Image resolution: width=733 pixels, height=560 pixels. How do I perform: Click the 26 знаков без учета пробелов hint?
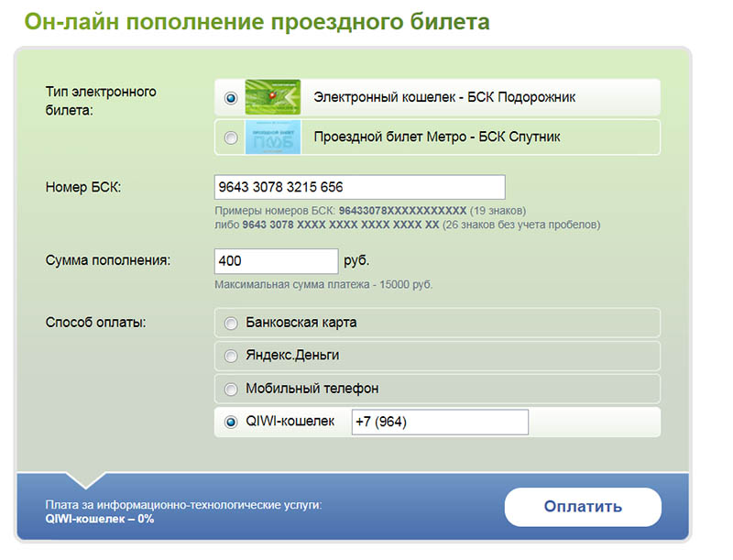pyautogui.click(x=521, y=225)
